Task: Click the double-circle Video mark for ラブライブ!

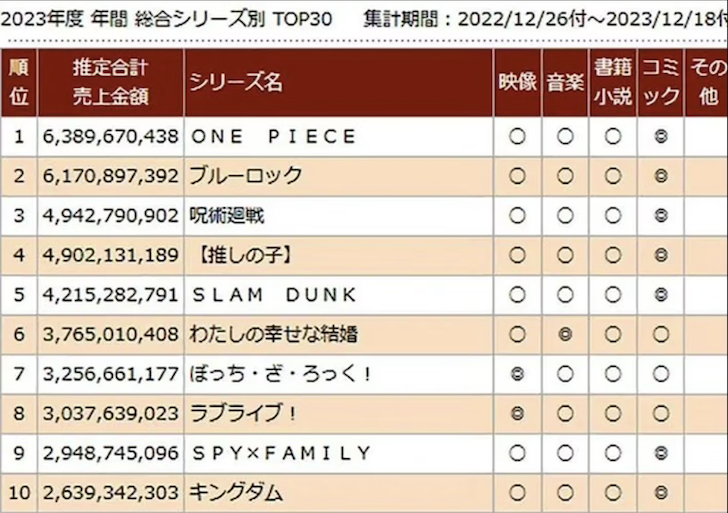Action: click(517, 413)
